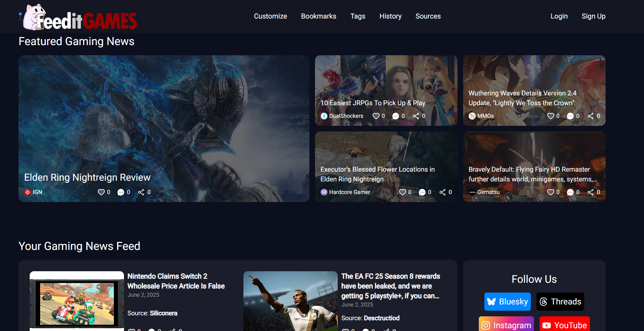Click the Gematsu source icon
644x331 pixels.
coord(472,192)
